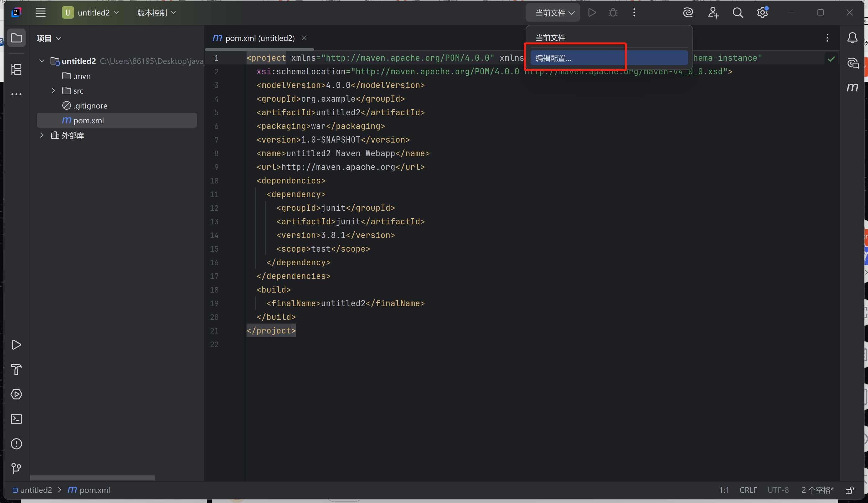
Task: Click the closing </project> tag
Action: click(x=271, y=331)
